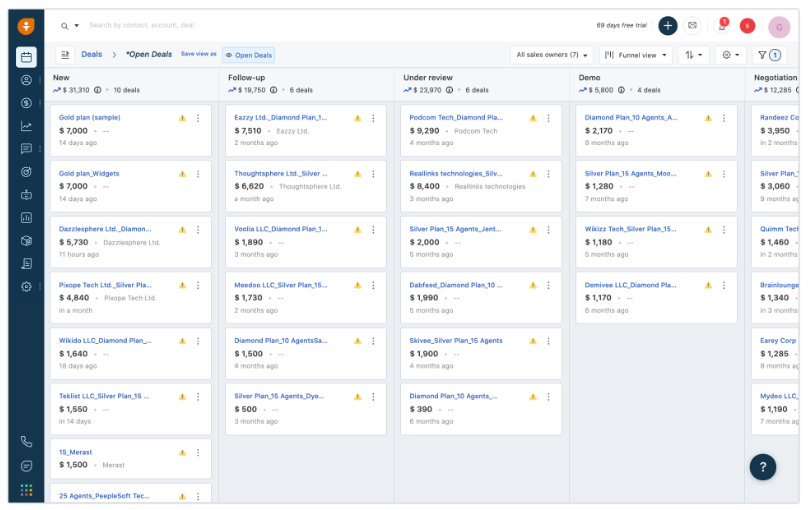
Task: Open the phone dialer icon
Action: pyautogui.click(x=26, y=442)
